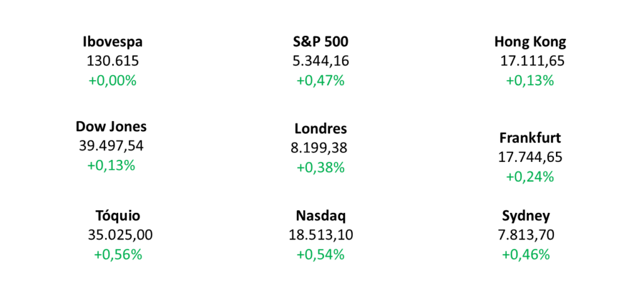Select the Nasdaq +0,54% change
This screenshot has height=286, width=644.
point(320,255)
